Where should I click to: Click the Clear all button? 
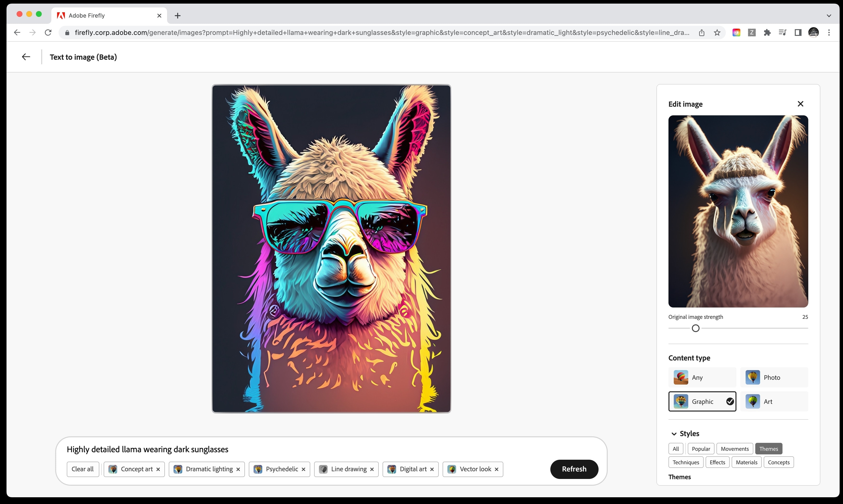pos(83,469)
